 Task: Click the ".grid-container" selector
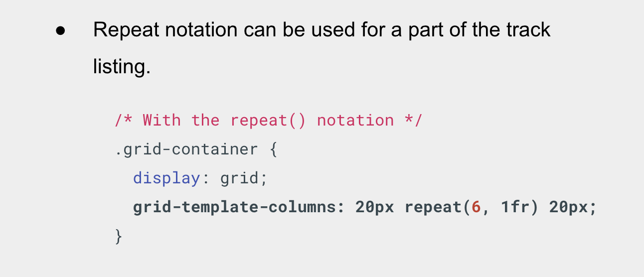[x=186, y=149]
